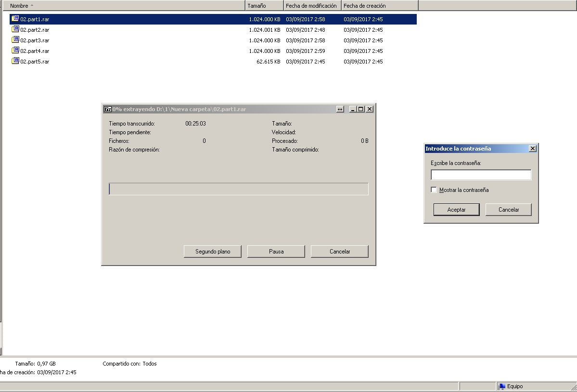Click the window resize grip in the corner
Screen dimensions: 577x392
573,387
